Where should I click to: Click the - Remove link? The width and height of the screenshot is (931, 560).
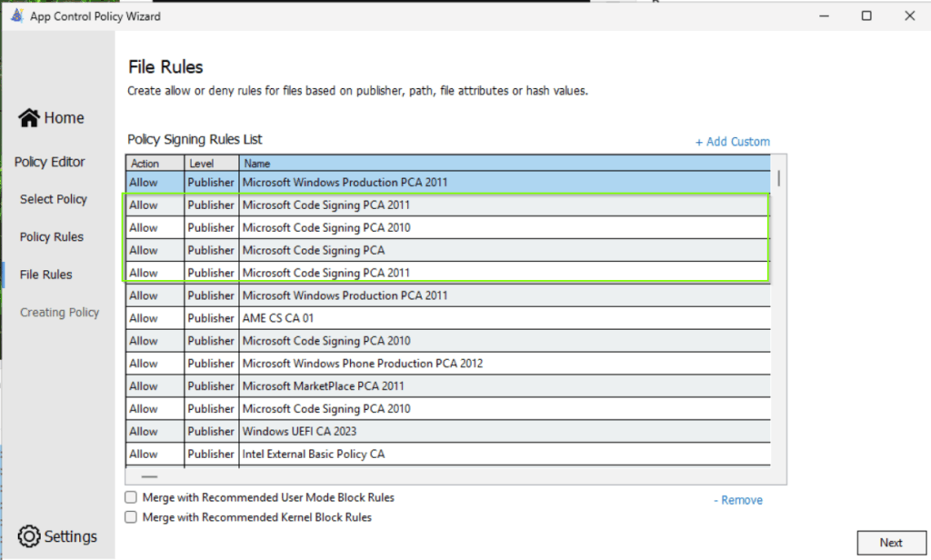click(737, 500)
